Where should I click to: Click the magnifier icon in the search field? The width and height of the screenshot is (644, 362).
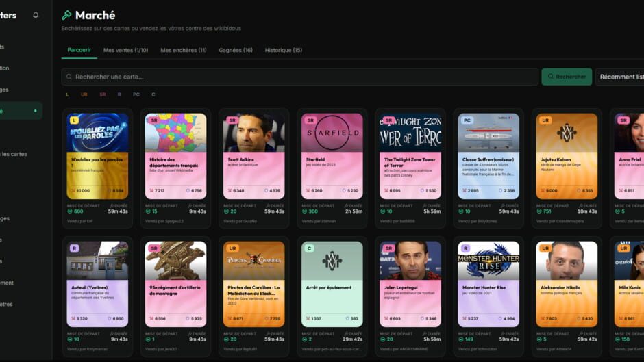click(69, 77)
